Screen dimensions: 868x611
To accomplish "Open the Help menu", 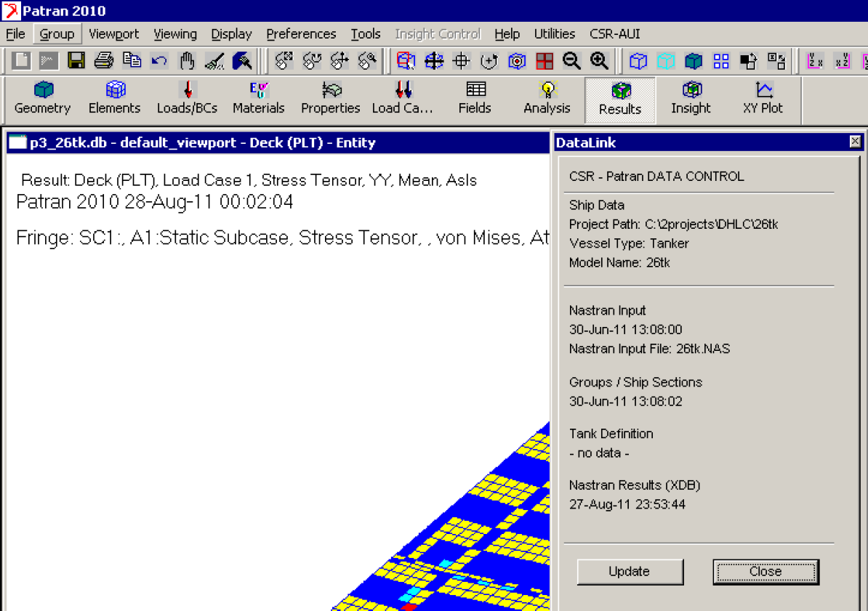I will click(x=507, y=33).
